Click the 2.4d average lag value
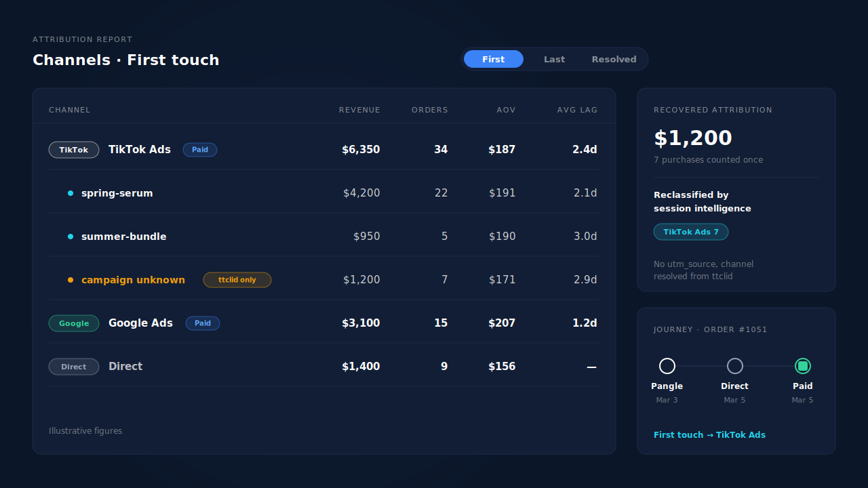The height and width of the screenshot is (488, 868). (x=585, y=150)
